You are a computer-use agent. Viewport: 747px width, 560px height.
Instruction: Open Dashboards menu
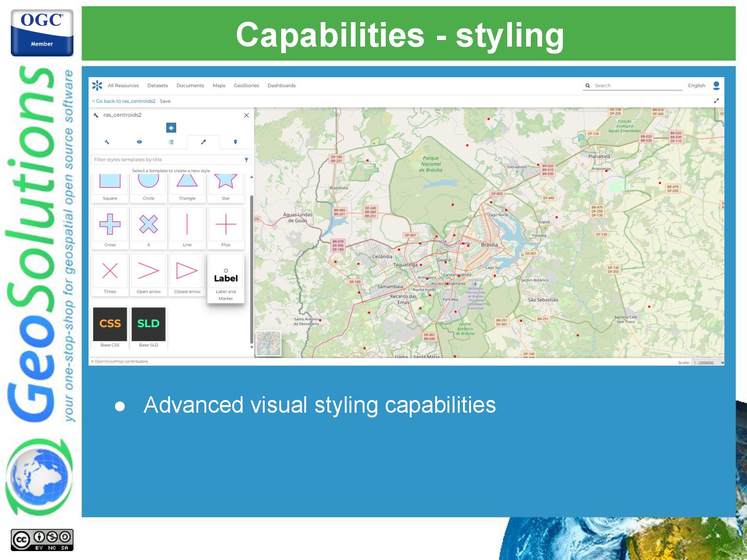pos(282,86)
